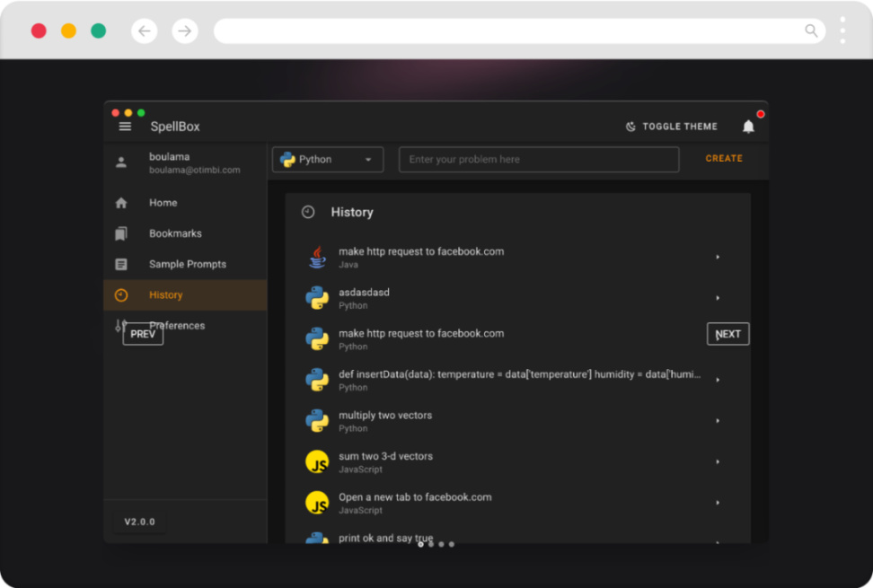Click the user avatar icon beside boulama
The height and width of the screenshot is (588, 873).
click(x=121, y=162)
